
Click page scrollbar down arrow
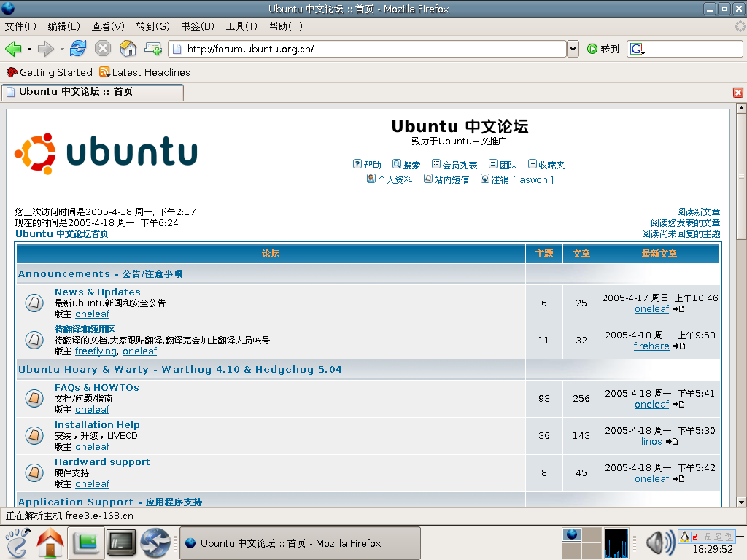(741, 502)
